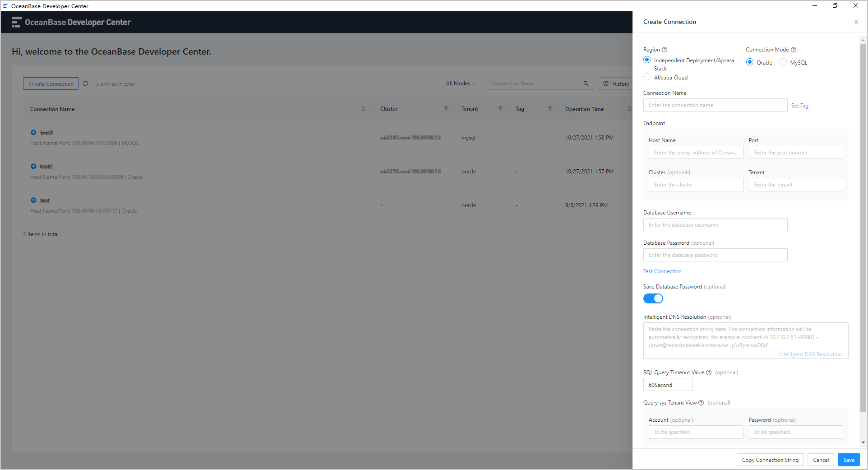Click the SQL Query Timeout Value field
This screenshot has width=868, height=470.
pyautogui.click(x=668, y=385)
